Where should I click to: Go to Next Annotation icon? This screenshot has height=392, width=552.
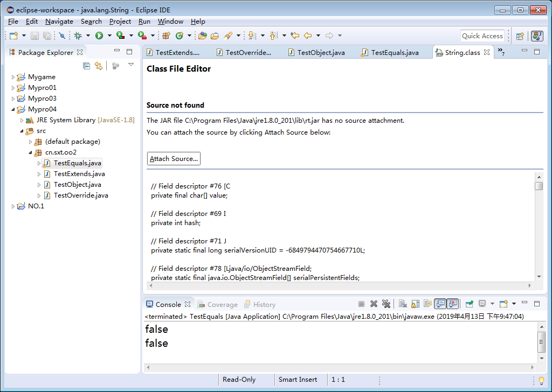(252, 36)
